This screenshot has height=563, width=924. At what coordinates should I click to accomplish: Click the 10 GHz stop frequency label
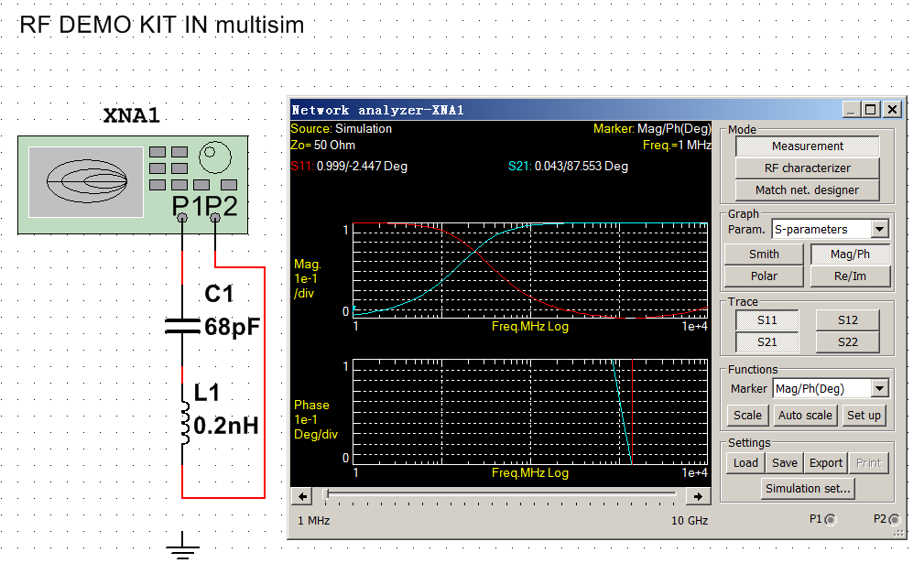(690, 521)
